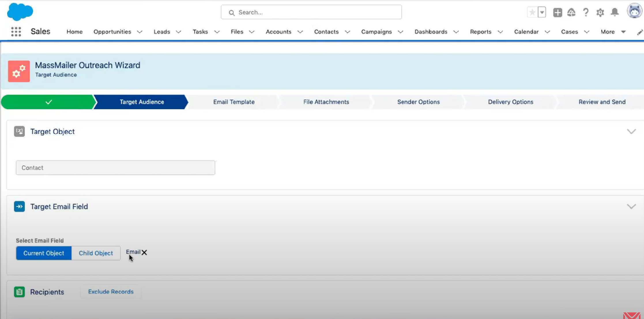
Task: Click the favorites star icon
Action: 532,12
